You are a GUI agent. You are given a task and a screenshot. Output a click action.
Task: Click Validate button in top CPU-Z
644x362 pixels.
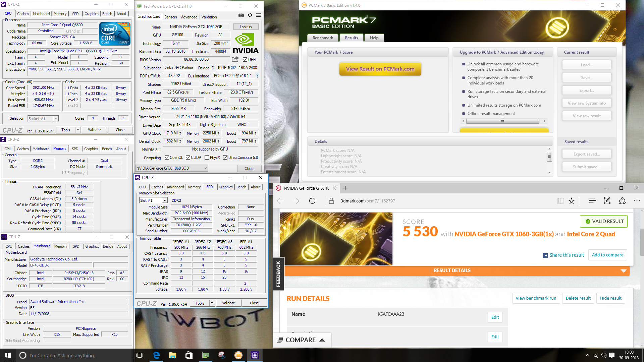pyautogui.click(x=94, y=130)
